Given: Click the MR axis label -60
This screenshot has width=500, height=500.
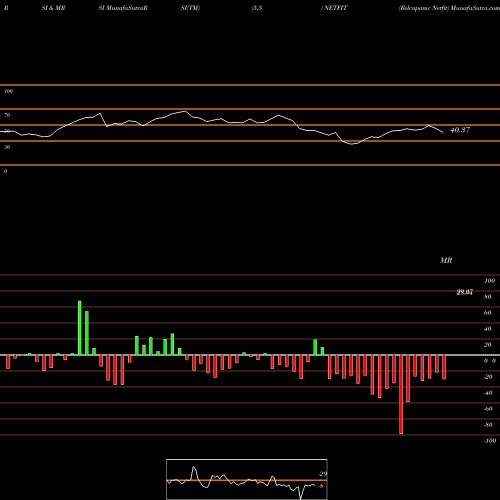Looking at the screenshot, I should [x=488, y=409].
